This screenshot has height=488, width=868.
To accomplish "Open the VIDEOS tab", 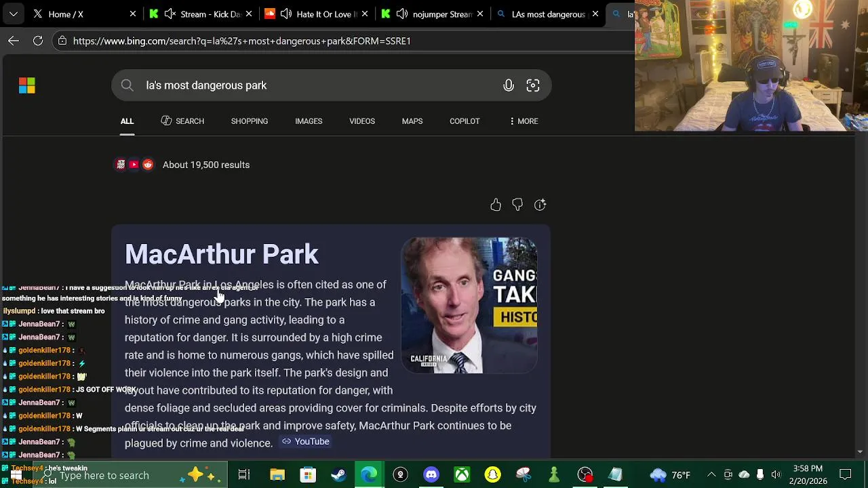I will pyautogui.click(x=362, y=121).
